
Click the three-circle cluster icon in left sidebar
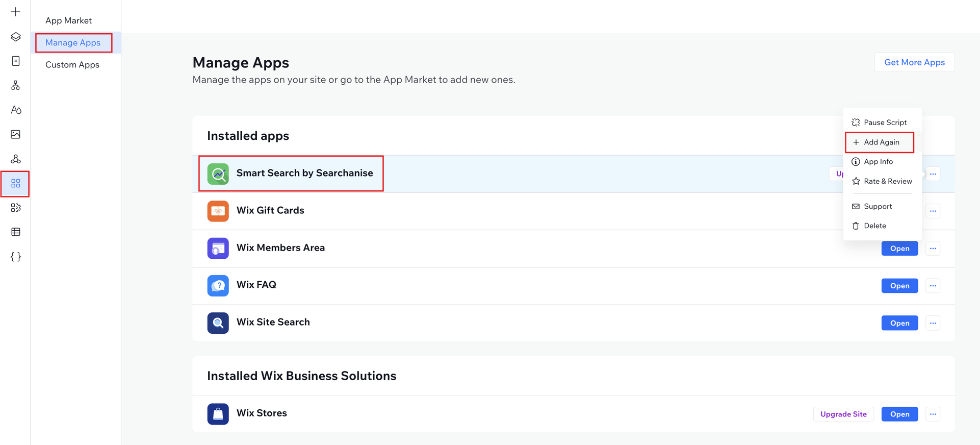tap(15, 159)
